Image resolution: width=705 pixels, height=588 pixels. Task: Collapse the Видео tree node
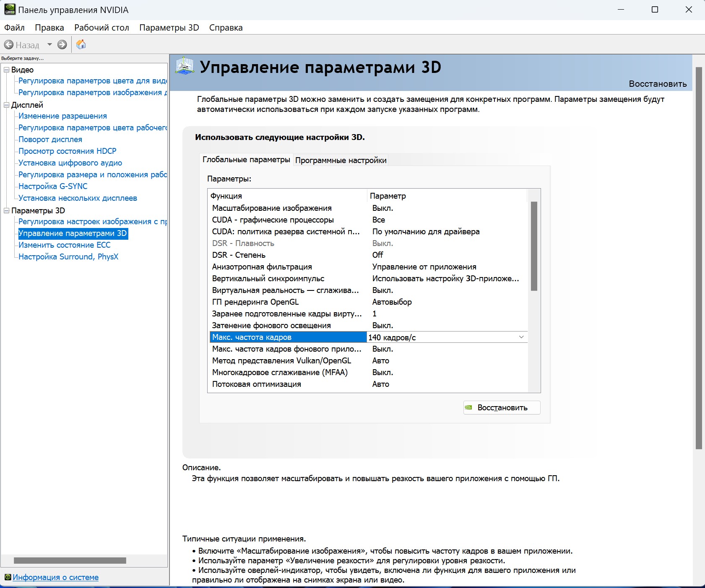(7, 70)
